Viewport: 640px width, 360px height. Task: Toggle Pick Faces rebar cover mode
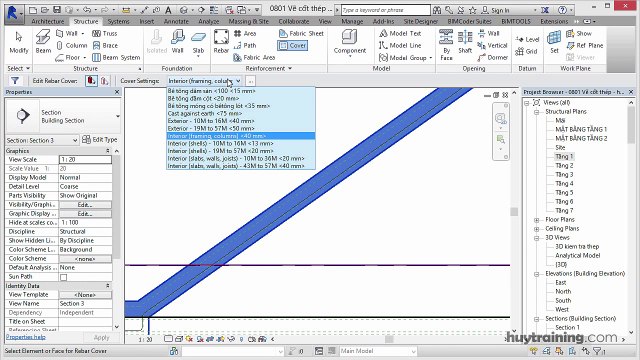point(105,81)
